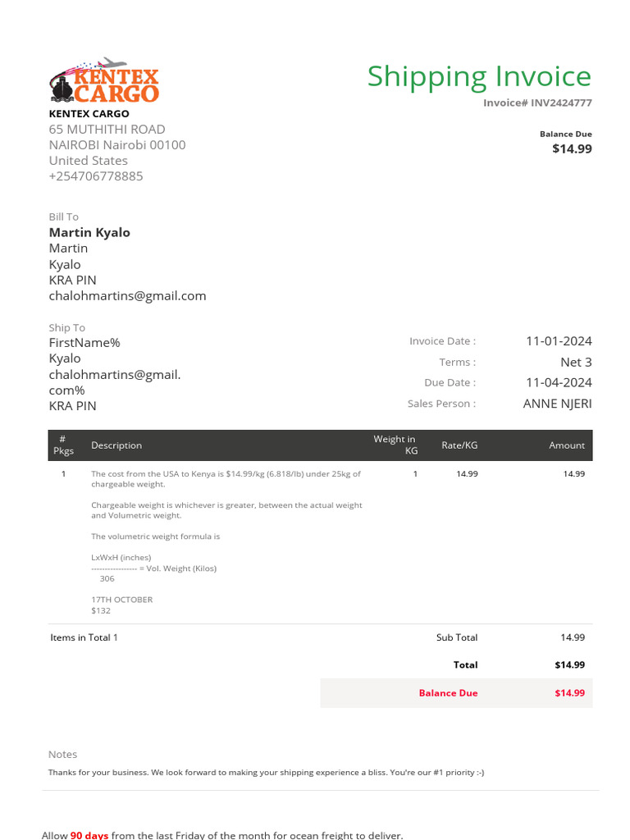Click the Rate/KG column header
Image resolution: width=630 pixels, height=840 pixels.
459,445
